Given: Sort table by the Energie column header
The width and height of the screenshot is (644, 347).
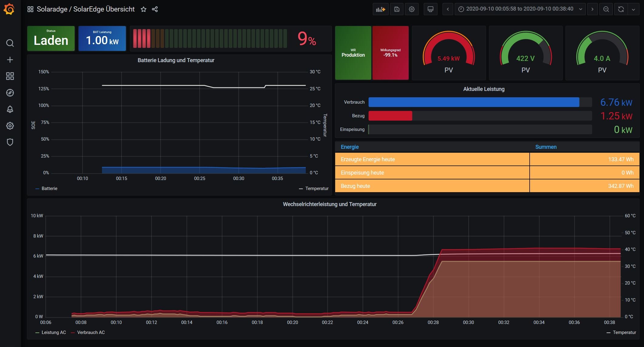Looking at the screenshot, I should click(x=349, y=147).
